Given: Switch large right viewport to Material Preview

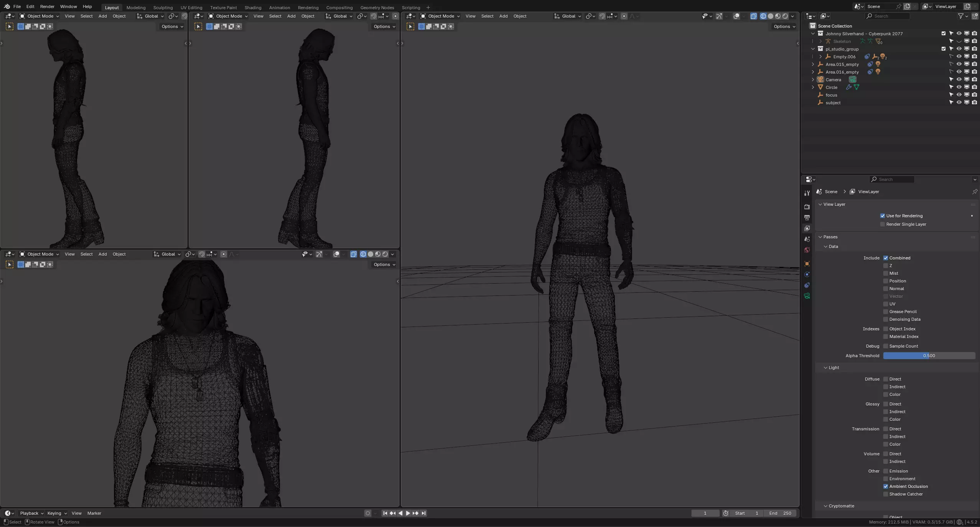Looking at the screenshot, I should [x=777, y=16].
